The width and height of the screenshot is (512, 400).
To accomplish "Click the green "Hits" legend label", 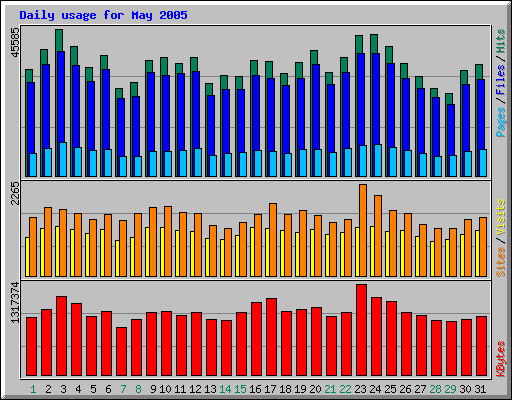I will pyautogui.click(x=501, y=41).
